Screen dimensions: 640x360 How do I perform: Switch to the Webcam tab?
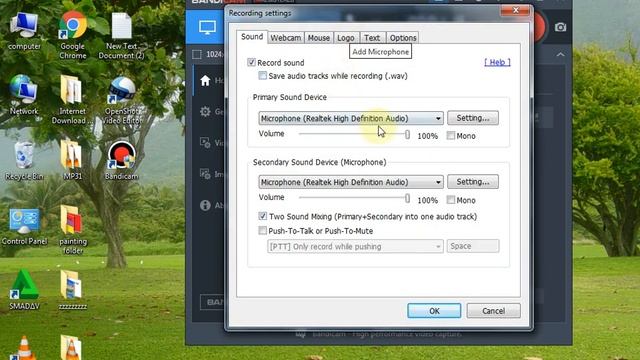[286, 38]
